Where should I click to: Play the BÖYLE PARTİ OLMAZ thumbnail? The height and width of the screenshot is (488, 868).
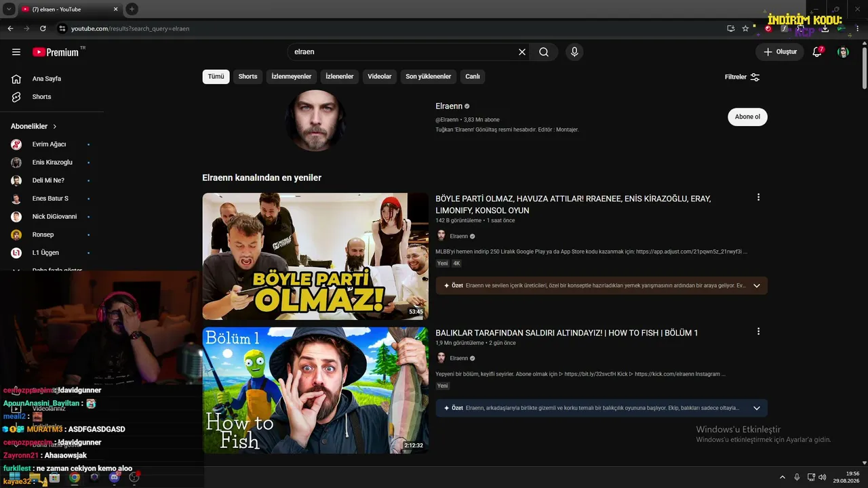pos(315,256)
